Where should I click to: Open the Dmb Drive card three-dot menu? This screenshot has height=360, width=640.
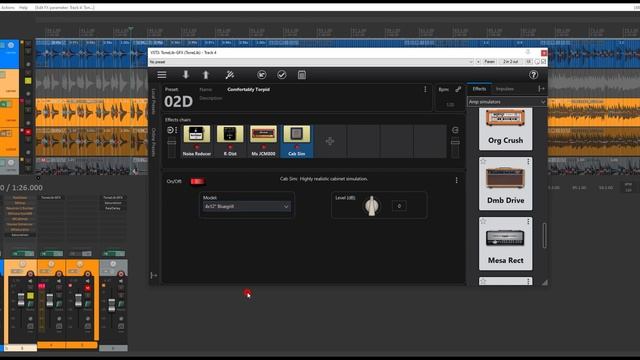pos(528,162)
